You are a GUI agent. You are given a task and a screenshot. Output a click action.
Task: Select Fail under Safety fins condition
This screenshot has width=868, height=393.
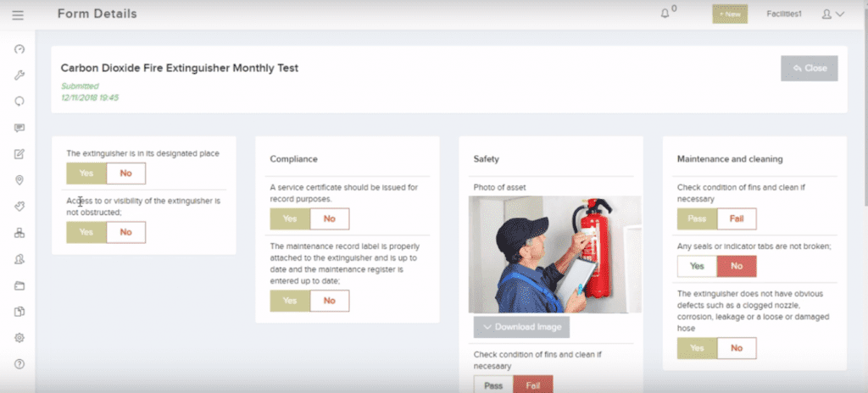[532, 385]
